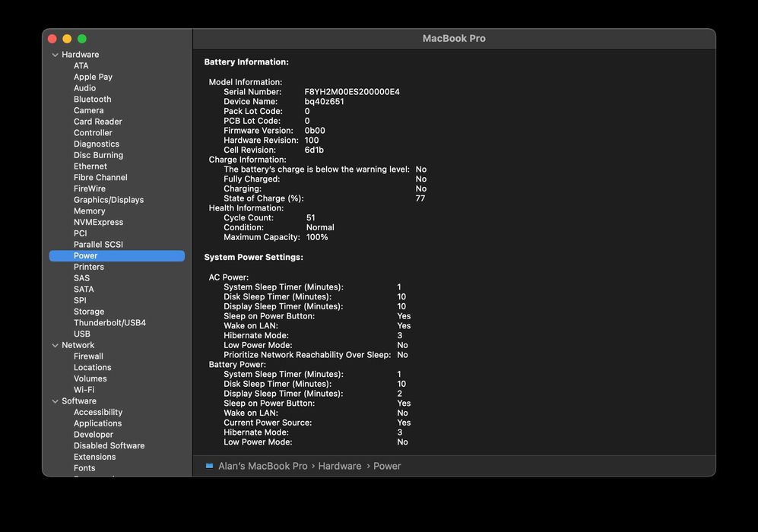Open the Bluetooth hardware entry
Image resolution: width=758 pixels, height=532 pixels.
coord(92,99)
